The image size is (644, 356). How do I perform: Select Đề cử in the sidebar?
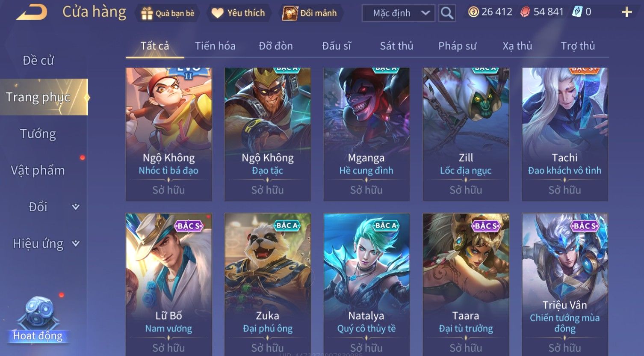(x=38, y=60)
